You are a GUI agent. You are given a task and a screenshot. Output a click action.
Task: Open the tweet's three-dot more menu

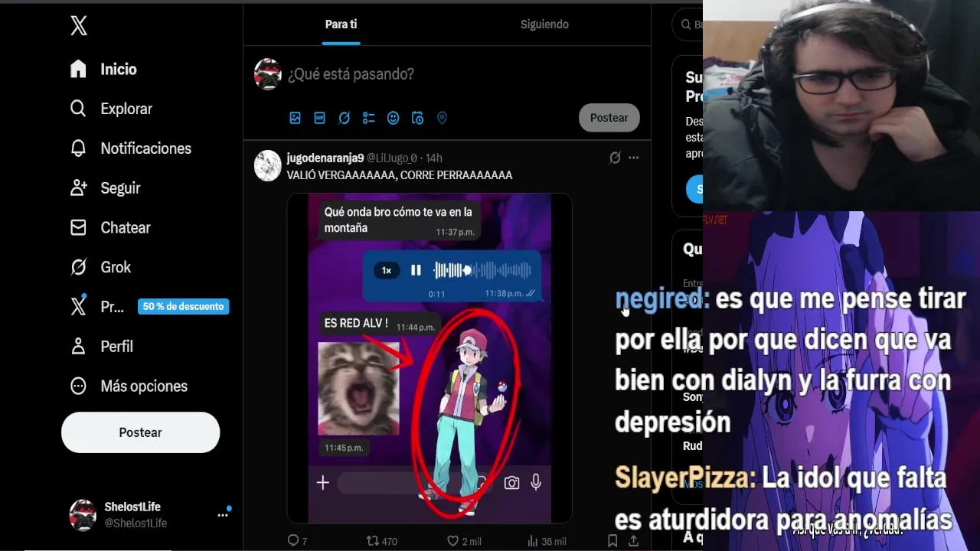click(x=633, y=158)
